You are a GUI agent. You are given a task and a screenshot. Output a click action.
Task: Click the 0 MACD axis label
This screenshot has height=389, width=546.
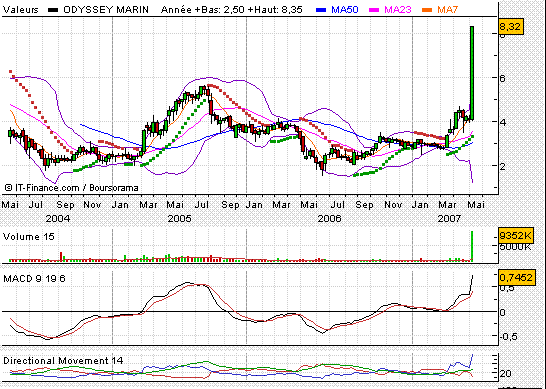point(502,312)
